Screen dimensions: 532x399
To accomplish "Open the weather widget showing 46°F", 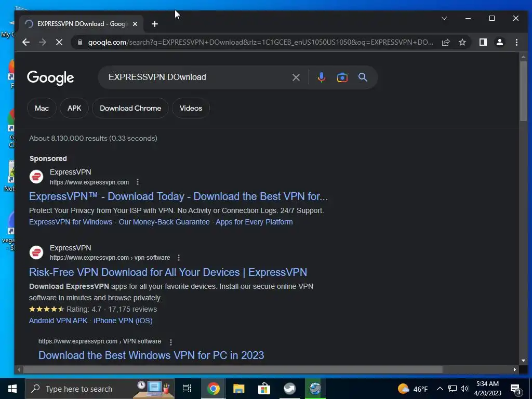I will [x=413, y=389].
